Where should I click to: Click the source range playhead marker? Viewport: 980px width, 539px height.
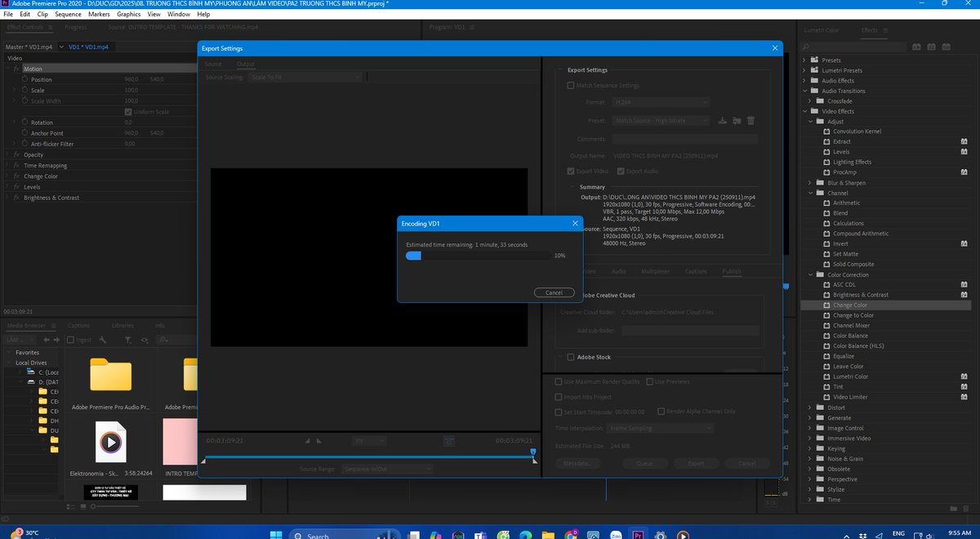tap(532, 452)
